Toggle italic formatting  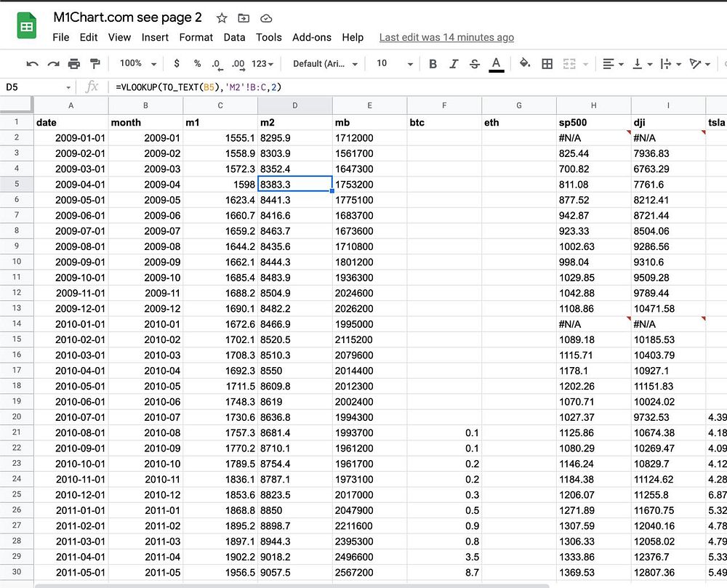coord(454,64)
